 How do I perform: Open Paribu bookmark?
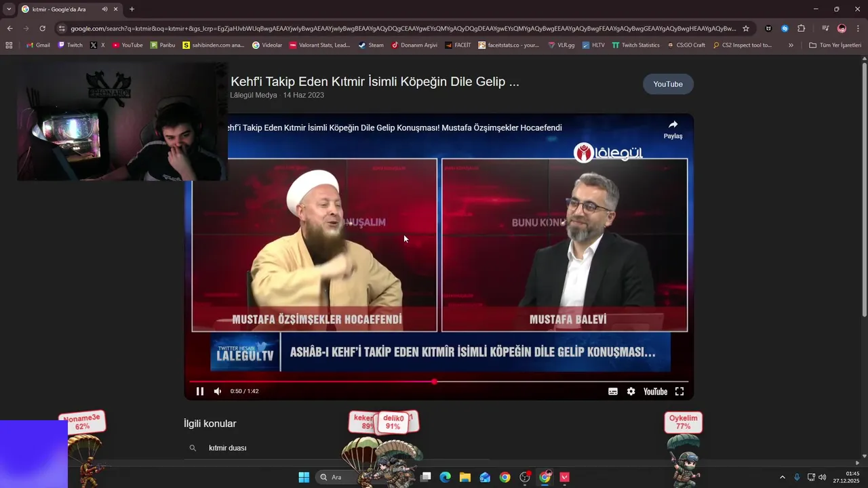click(163, 45)
